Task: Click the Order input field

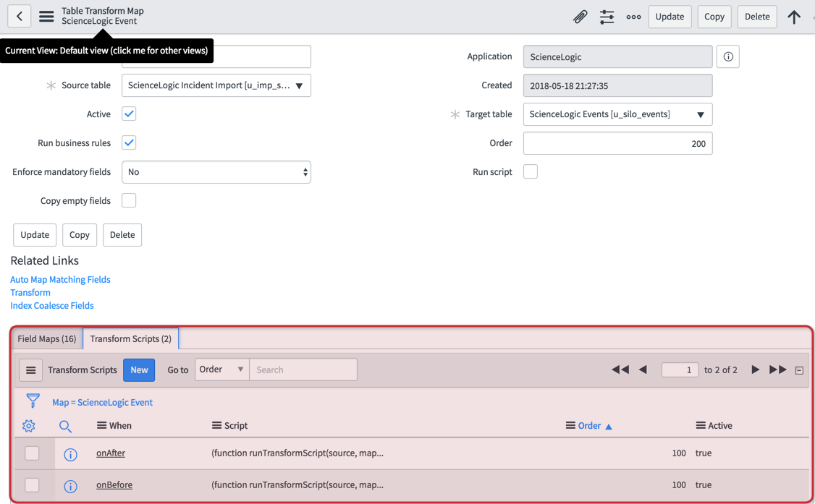Action: (617, 143)
